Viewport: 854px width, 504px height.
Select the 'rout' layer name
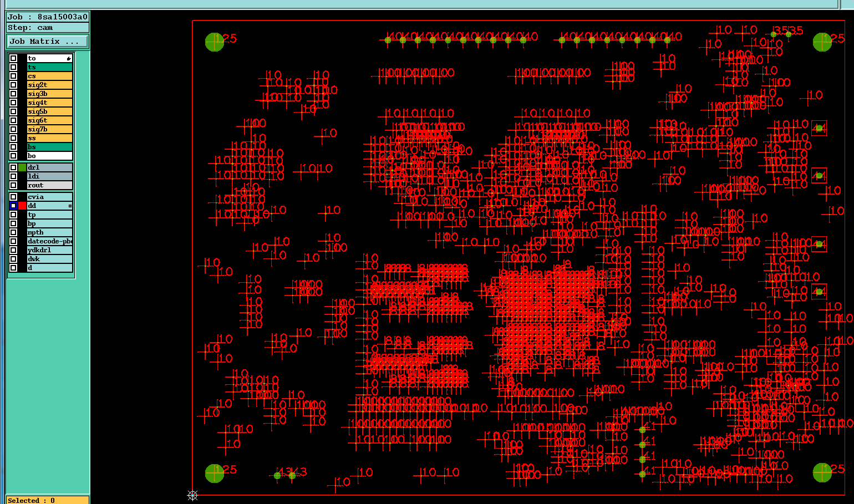(x=50, y=185)
